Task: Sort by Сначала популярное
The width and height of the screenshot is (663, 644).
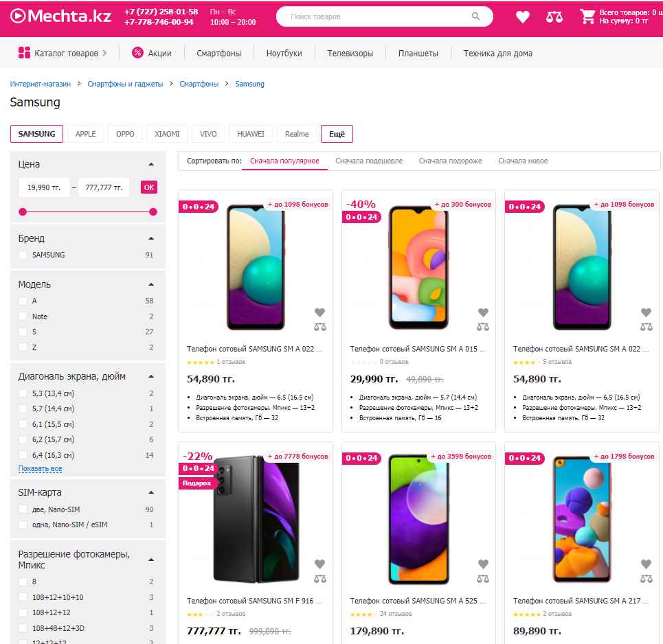Action: click(x=284, y=161)
